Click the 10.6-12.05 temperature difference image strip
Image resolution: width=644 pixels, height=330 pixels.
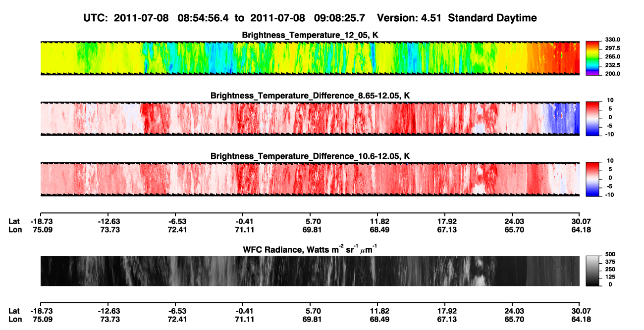click(x=310, y=179)
